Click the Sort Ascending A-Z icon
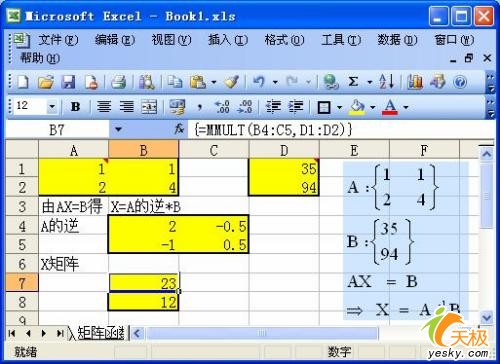The width and height of the screenshot is (500, 364). tap(387, 81)
